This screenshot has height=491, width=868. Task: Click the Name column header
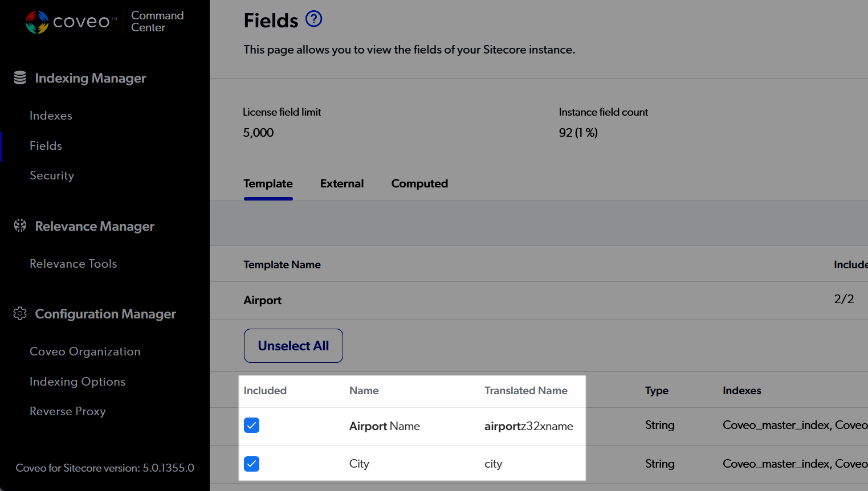click(x=364, y=391)
